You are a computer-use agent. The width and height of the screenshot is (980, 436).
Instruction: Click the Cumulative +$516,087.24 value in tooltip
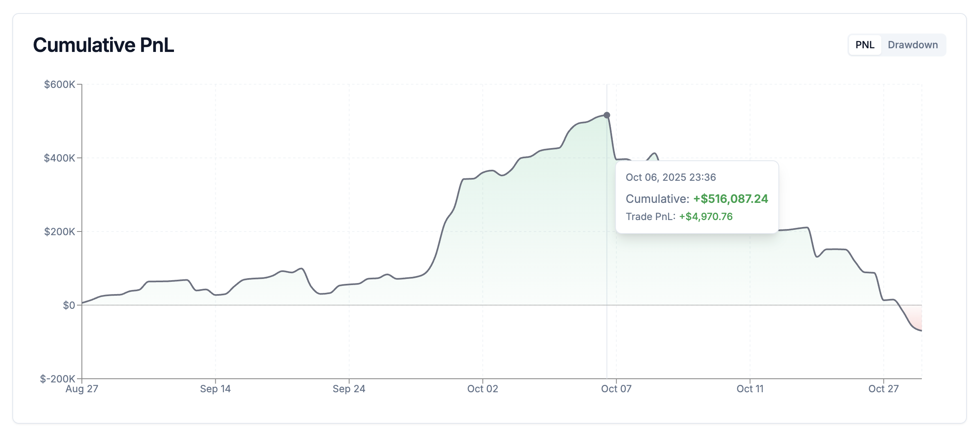[730, 199]
